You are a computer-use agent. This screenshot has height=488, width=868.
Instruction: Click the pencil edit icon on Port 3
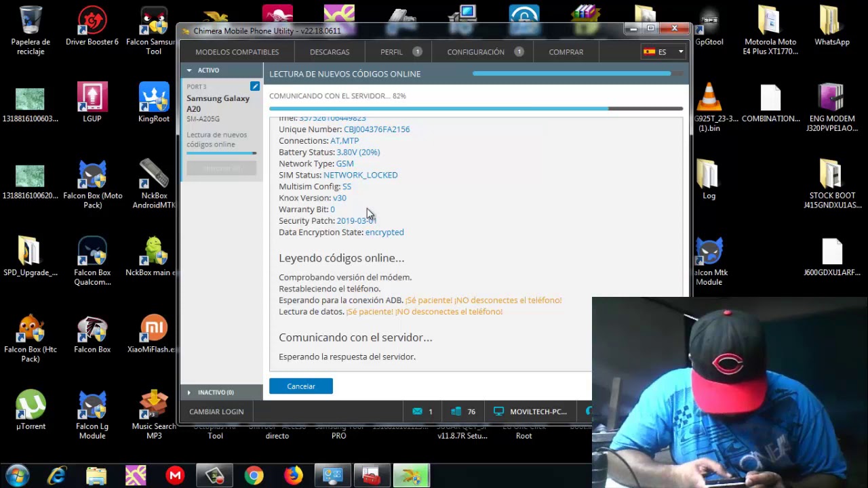click(254, 86)
